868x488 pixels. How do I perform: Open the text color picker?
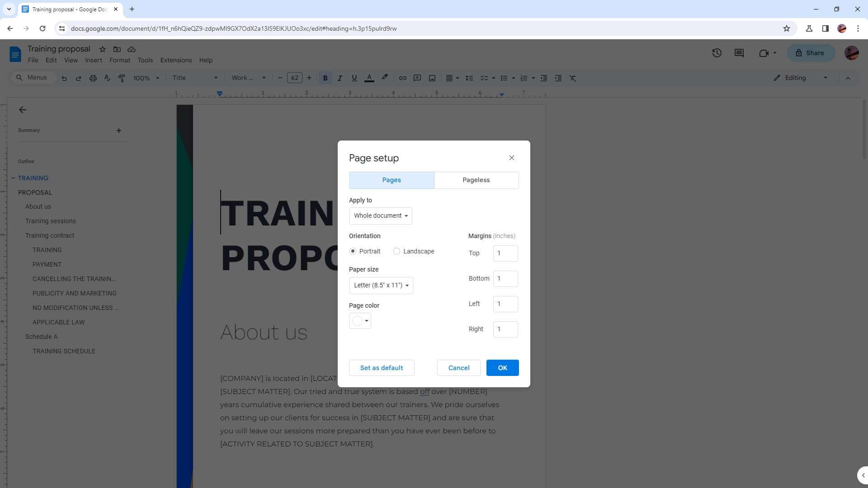coord(369,78)
